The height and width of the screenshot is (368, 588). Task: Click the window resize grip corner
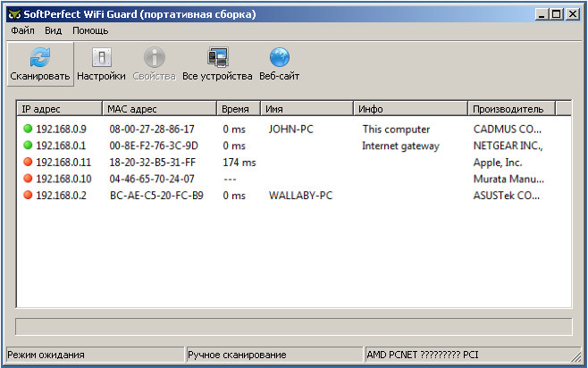click(576, 356)
